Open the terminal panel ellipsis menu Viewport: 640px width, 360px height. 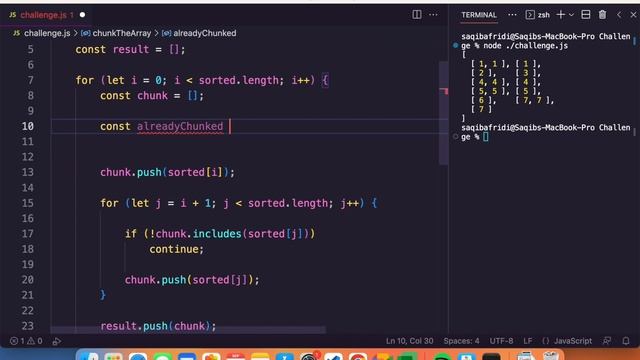coord(512,15)
